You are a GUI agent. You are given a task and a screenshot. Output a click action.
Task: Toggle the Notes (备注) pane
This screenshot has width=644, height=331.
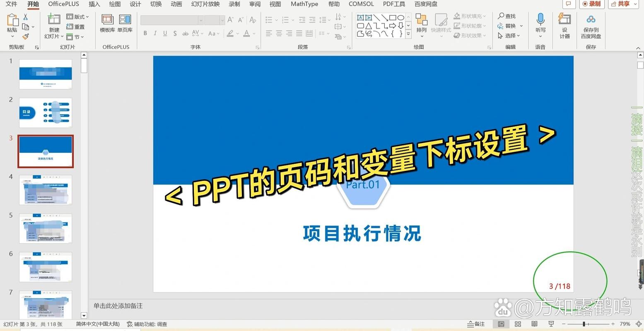coord(476,324)
